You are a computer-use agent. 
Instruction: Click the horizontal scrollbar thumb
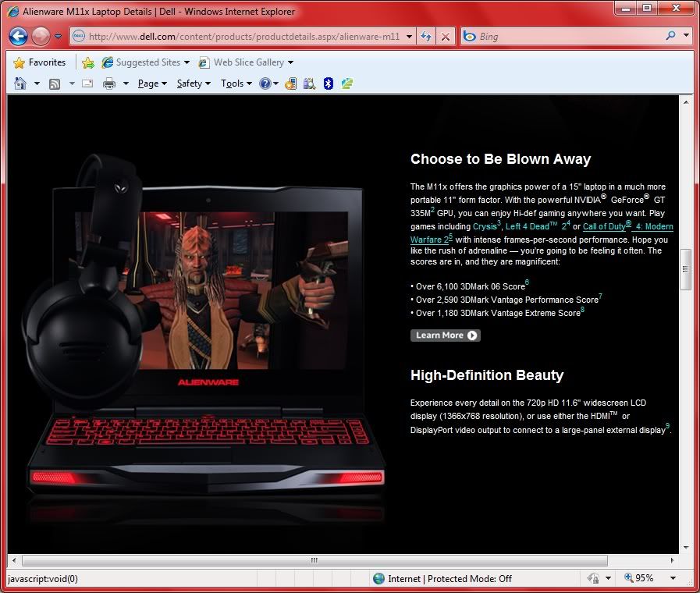(x=314, y=560)
